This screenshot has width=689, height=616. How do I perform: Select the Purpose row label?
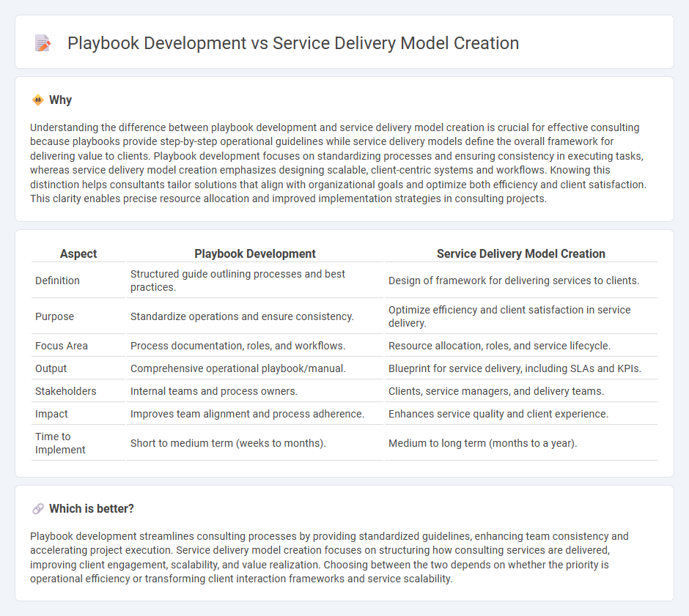pos(54,316)
